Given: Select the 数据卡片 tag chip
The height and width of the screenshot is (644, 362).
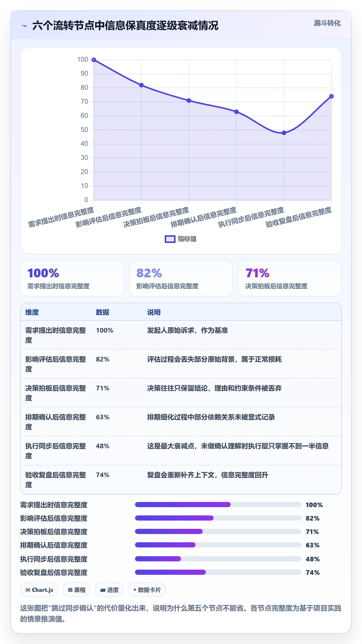Looking at the screenshot, I should (147, 590).
